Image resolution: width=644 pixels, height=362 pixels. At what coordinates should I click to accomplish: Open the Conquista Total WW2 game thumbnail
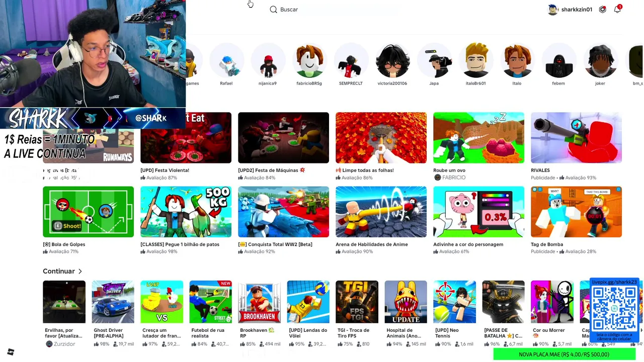(x=283, y=212)
